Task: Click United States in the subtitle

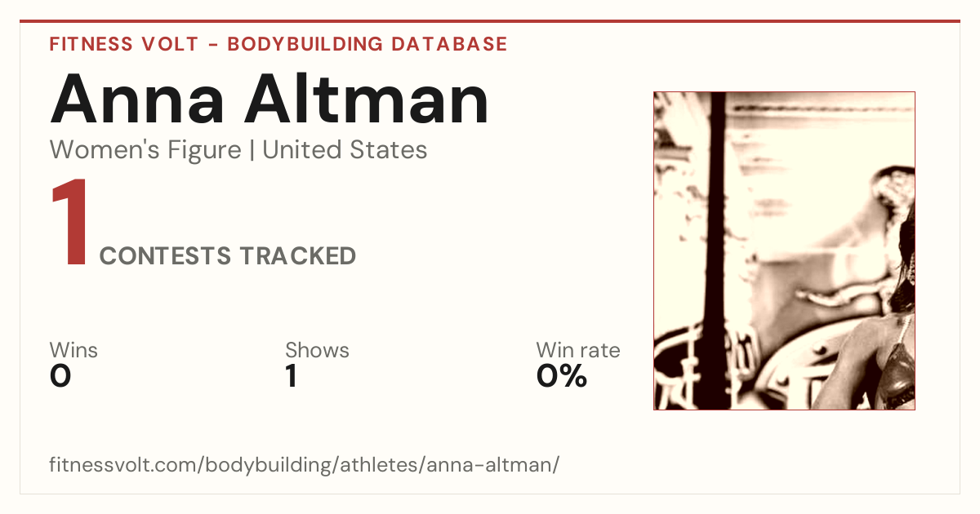Action: coord(345,150)
